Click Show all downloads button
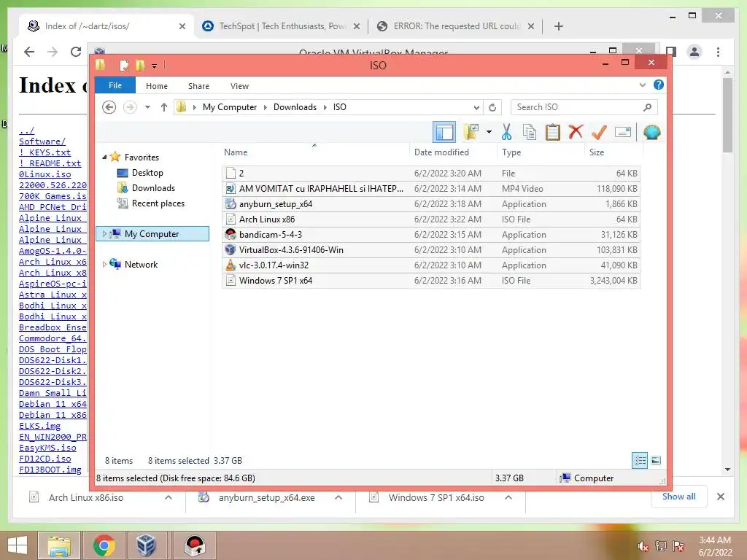This screenshot has height=560, width=747. point(679,497)
